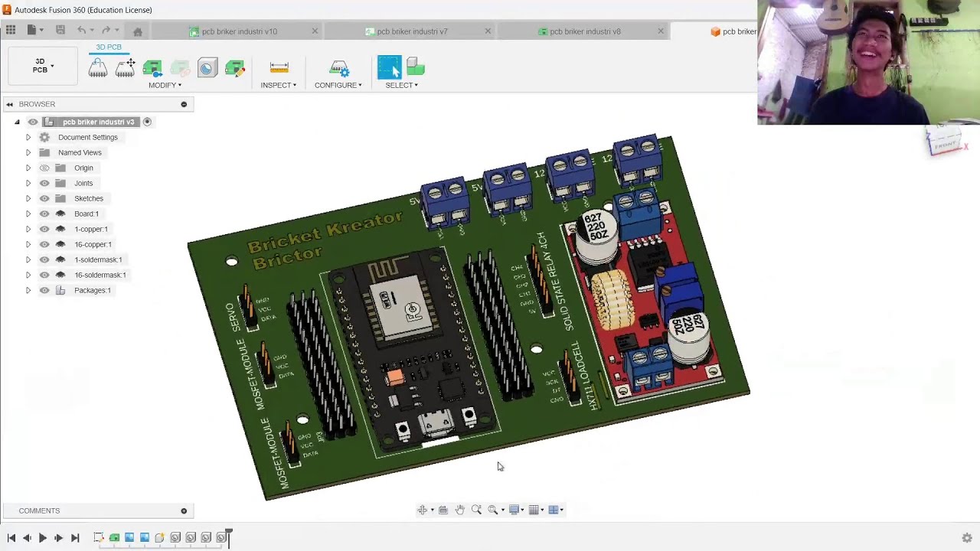Select the Measure ruler tool
The height and width of the screenshot is (551, 980).
279,68
